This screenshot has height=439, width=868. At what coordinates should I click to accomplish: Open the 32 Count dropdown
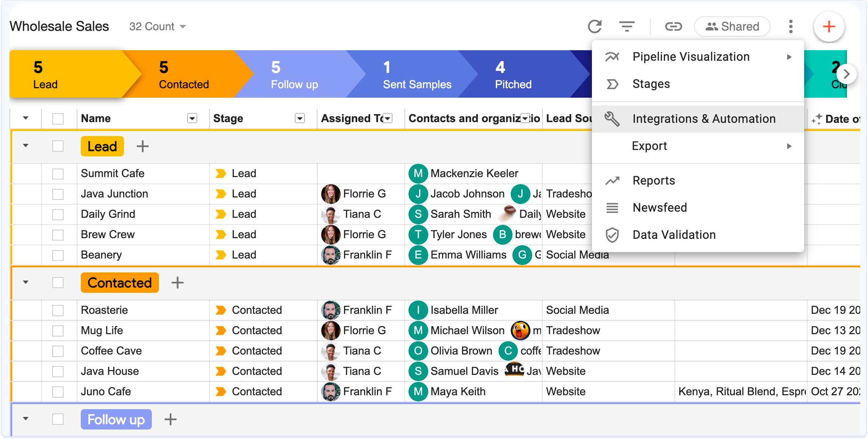click(158, 26)
